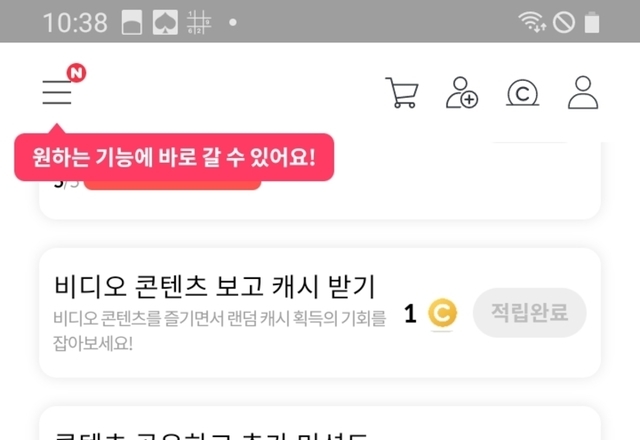
Task: Open the partially visible bottom mission card
Action: point(320,423)
